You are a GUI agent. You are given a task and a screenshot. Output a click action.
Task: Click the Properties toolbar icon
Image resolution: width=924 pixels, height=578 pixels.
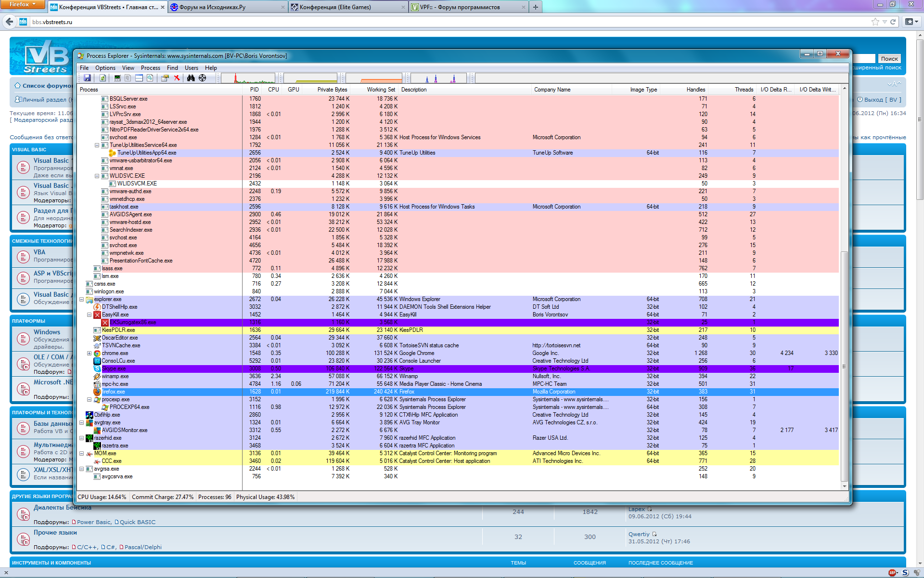coord(165,78)
